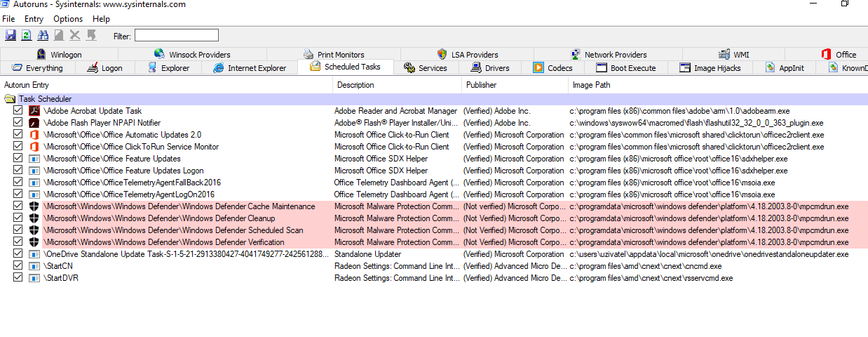
Task: Open the Boot Execute tab
Action: coord(626,68)
